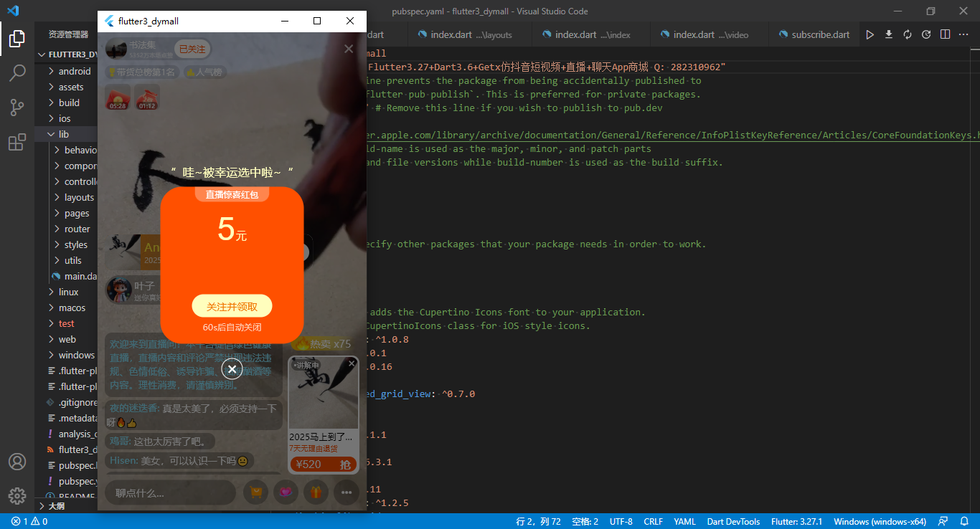Click UTF-8 encoding in status bar
This screenshot has height=529, width=980.
621,521
